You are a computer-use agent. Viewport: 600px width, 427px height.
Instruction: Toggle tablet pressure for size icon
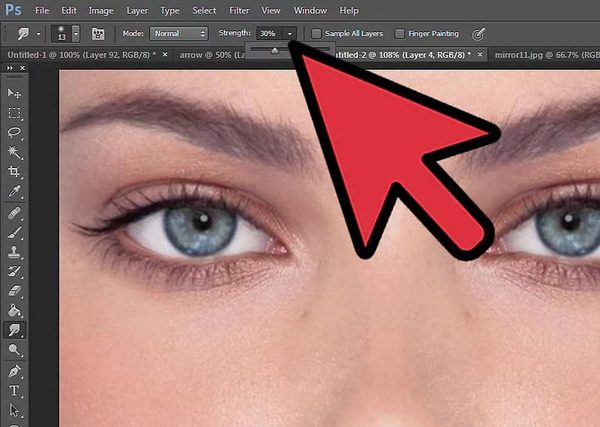pyautogui.click(x=478, y=34)
